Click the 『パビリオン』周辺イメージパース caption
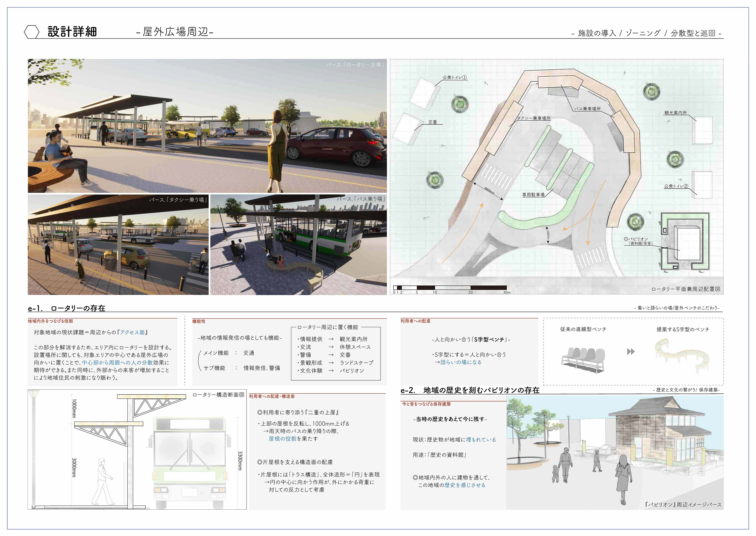Viewport: 756px width, 536px height. (x=684, y=505)
